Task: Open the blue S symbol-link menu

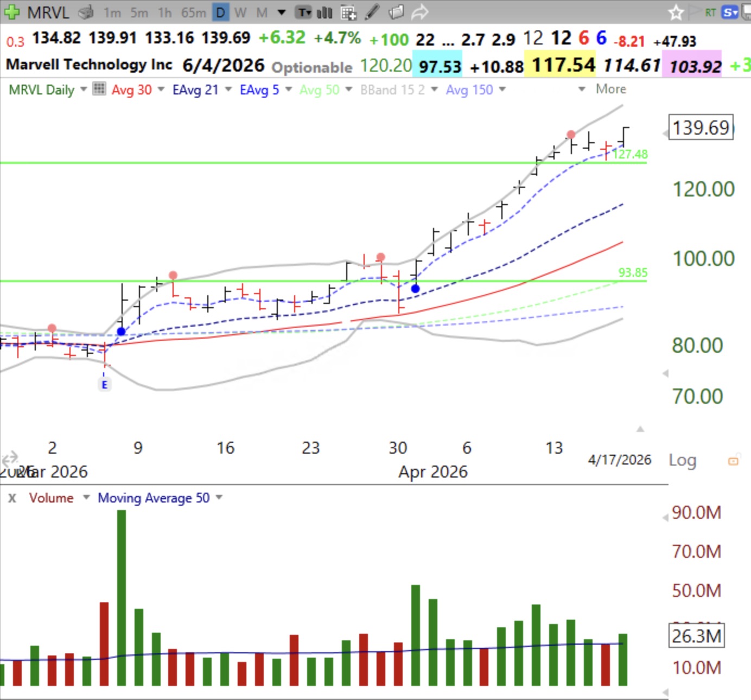Action: coord(730,12)
